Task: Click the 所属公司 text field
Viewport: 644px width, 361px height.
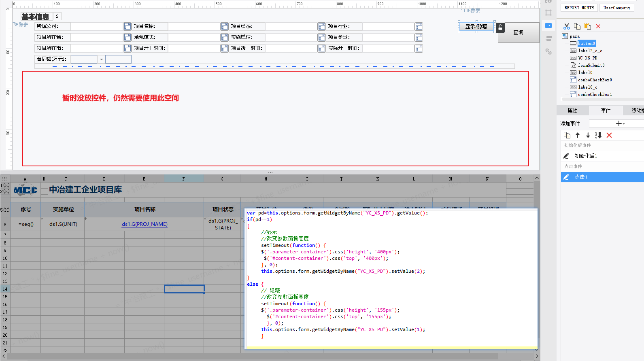Action: [x=97, y=26]
